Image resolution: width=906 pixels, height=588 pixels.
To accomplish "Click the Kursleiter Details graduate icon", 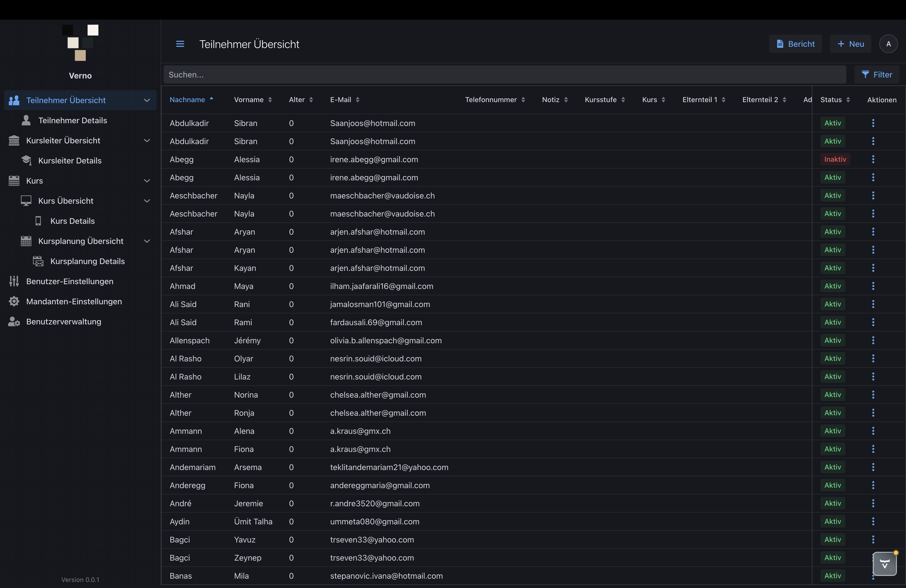I will click(26, 160).
